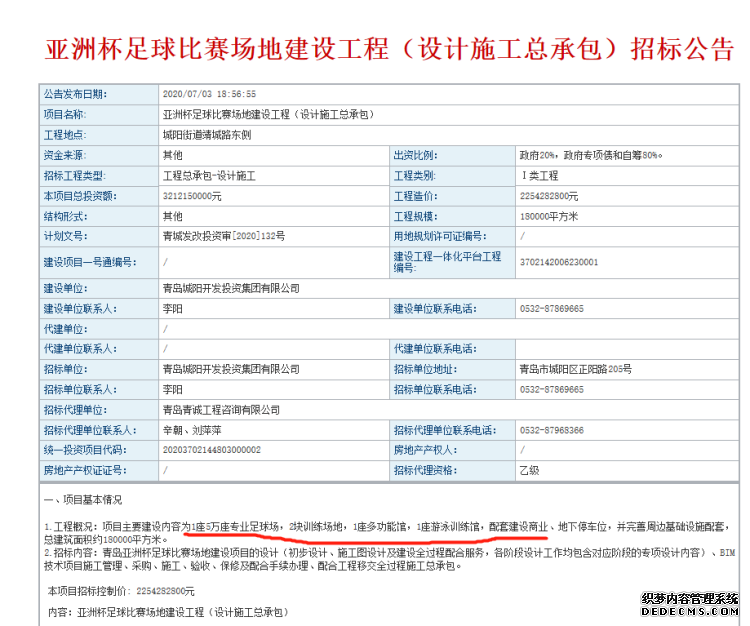Select the bid type 工程总承包-设计施工

tap(209, 175)
